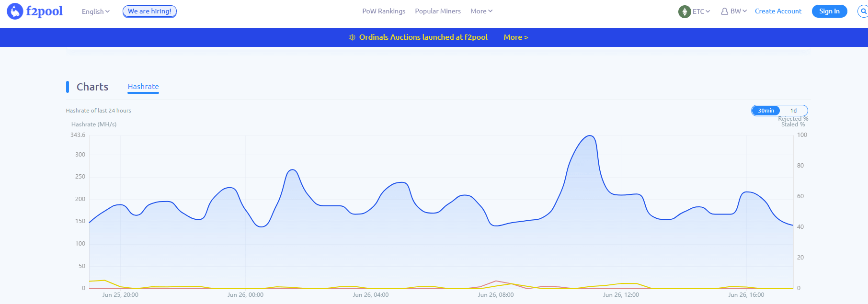
Task: Switch chart interval to 30min
Action: click(x=765, y=111)
